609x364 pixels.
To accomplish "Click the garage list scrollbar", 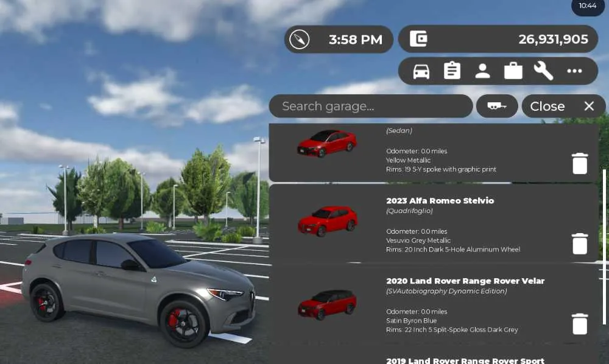I will tap(604, 247).
